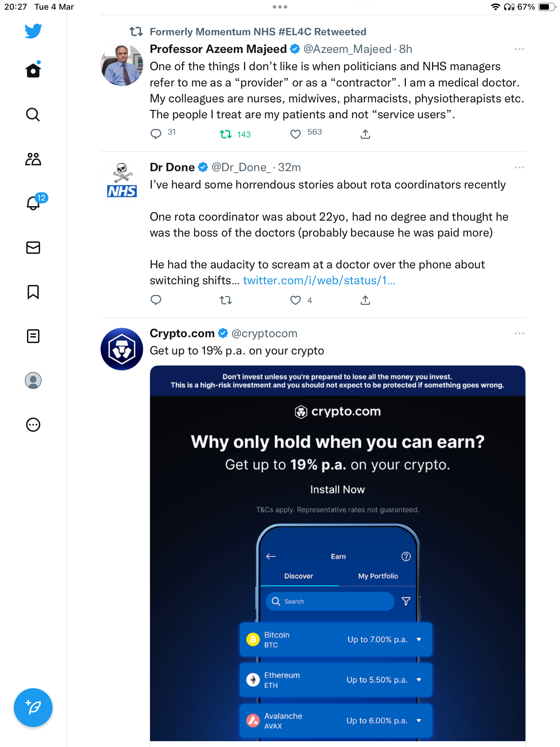Like Professor Azeem Majeed's tweet
The width and height of the screenshot is (560, 747).
[x=296, y=134]
